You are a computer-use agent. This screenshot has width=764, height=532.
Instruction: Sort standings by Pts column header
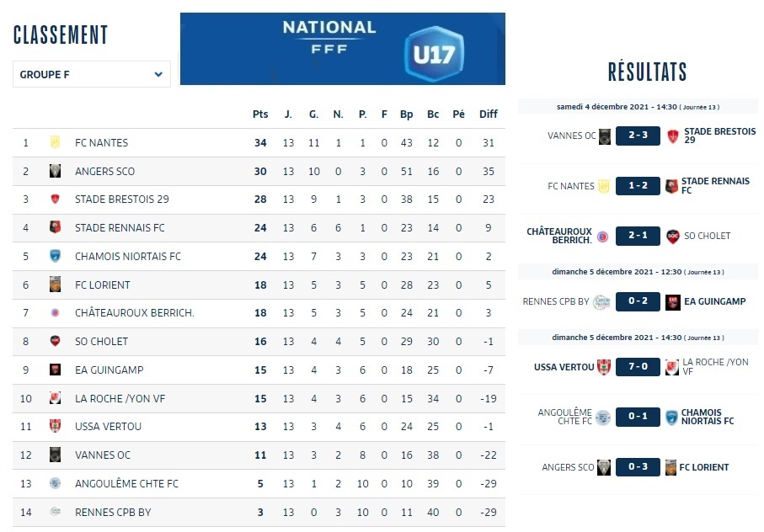(x=260, y=114)
